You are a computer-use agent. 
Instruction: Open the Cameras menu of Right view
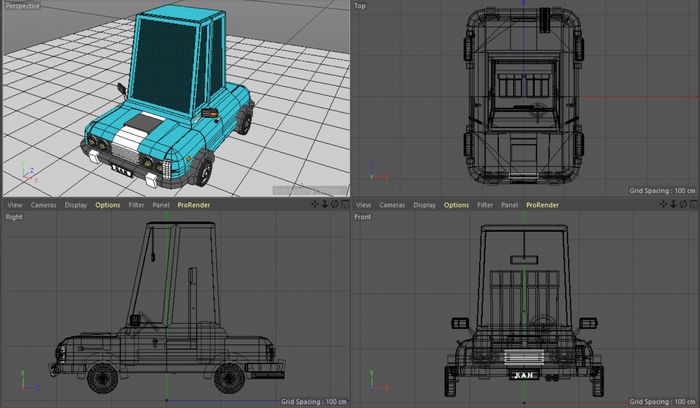pos(43,205)
